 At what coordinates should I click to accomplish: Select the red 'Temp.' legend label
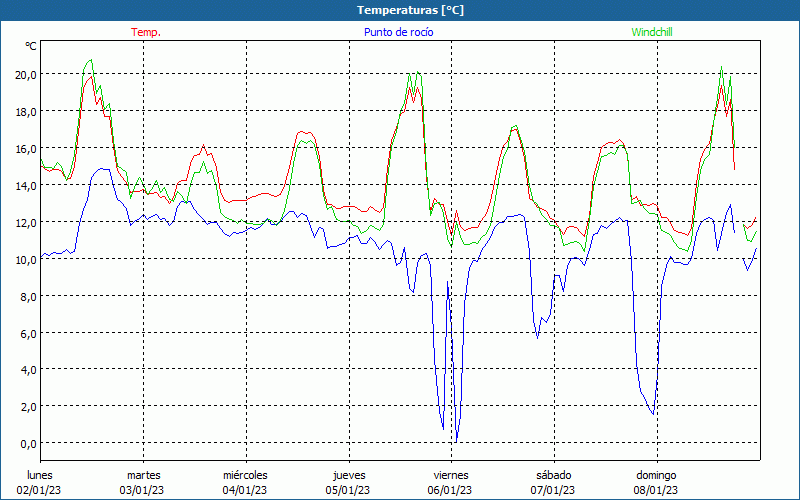(146, 32)
